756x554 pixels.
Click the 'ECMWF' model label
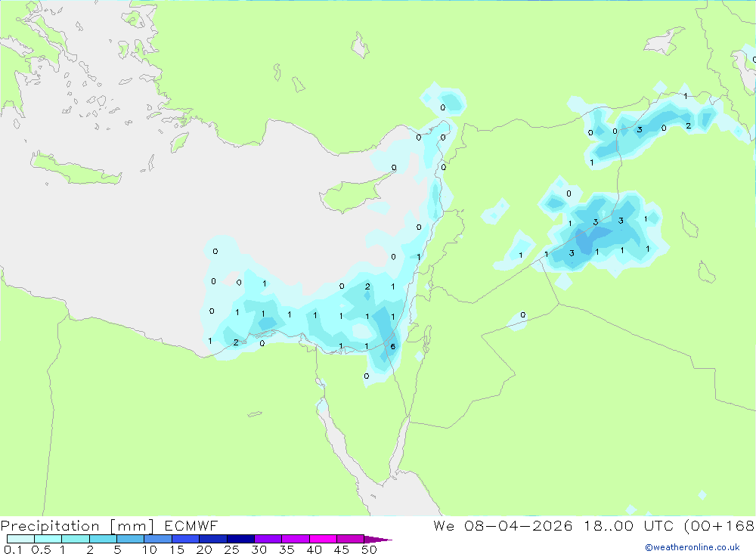191,525
